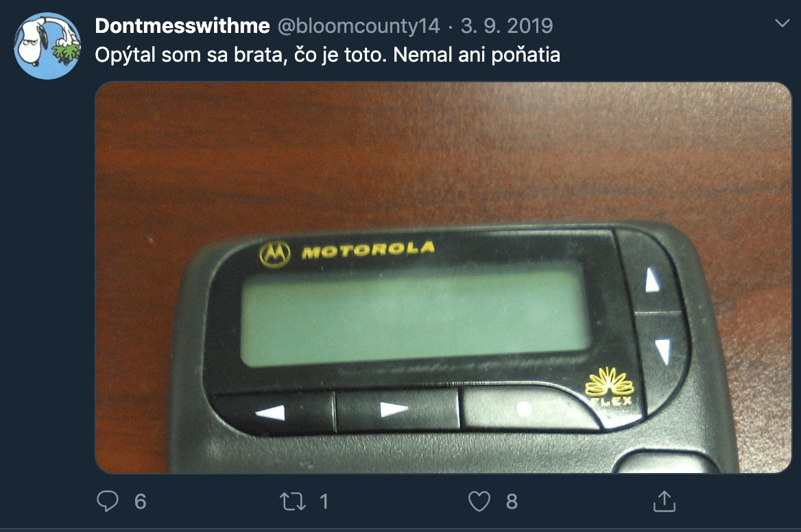Click the reply count 6

[x=141, y=502]
